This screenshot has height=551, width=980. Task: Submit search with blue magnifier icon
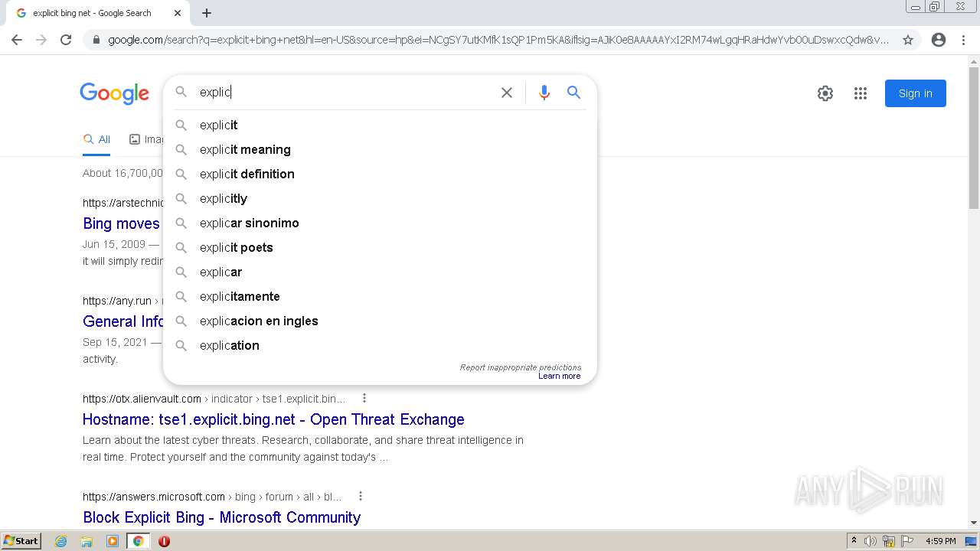click(573, 93)
